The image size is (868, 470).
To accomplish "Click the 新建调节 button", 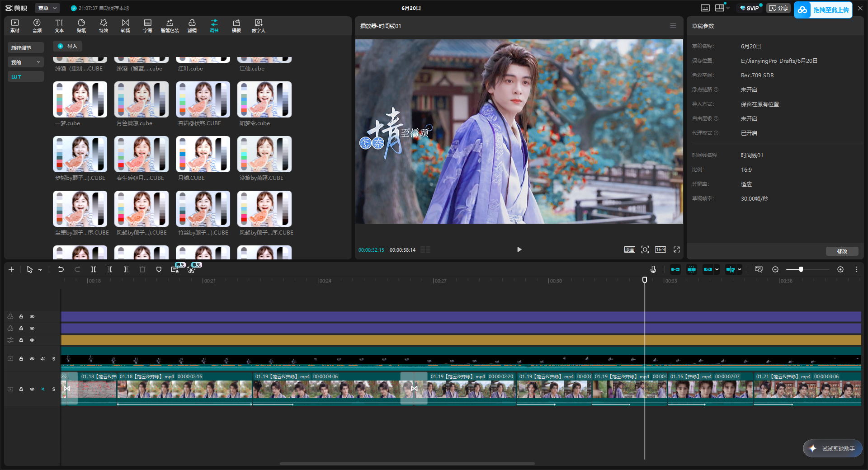I will coord(26,48).
